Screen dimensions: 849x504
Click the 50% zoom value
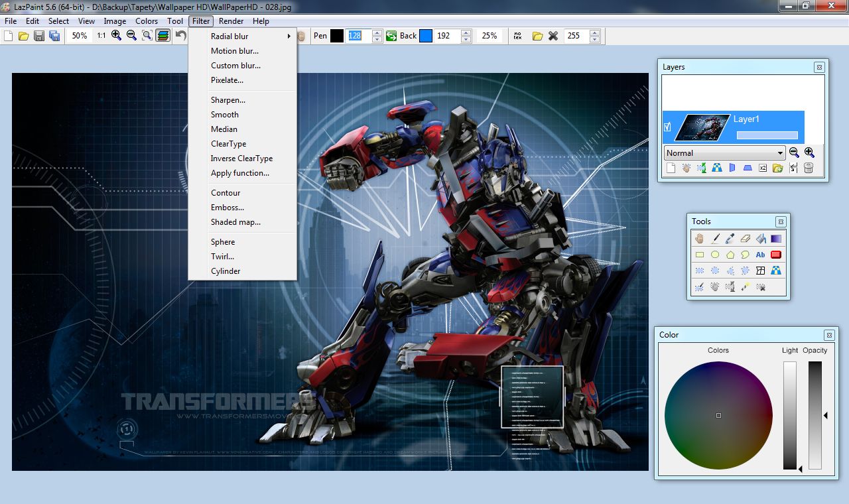point(80,36)
